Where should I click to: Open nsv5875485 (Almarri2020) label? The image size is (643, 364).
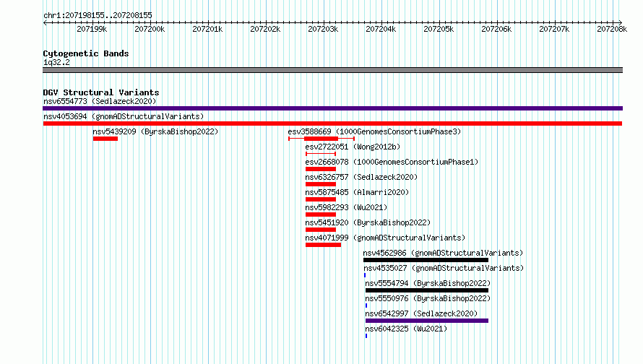pos(357,192)
